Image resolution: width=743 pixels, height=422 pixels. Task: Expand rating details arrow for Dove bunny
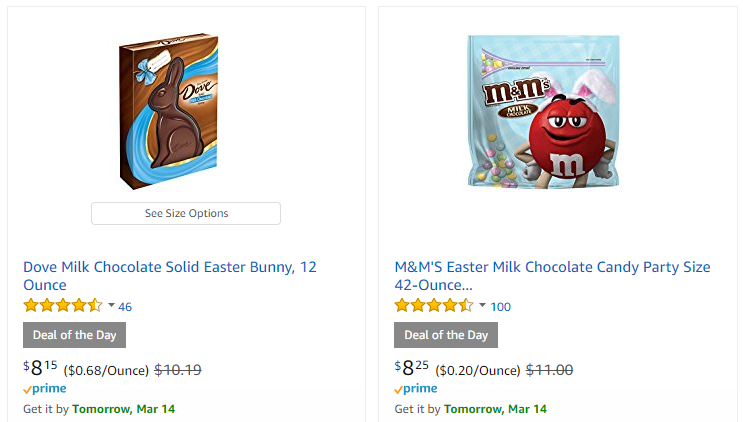[x=111, y=305]
